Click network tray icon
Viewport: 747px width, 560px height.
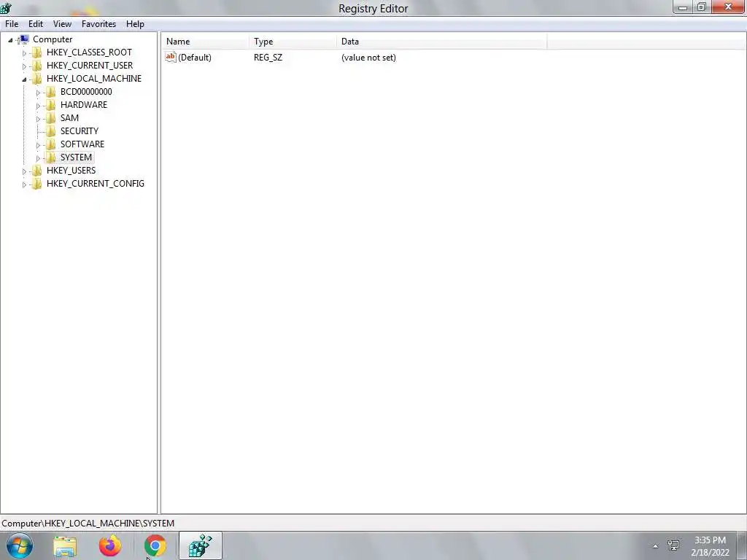[673, 545]
